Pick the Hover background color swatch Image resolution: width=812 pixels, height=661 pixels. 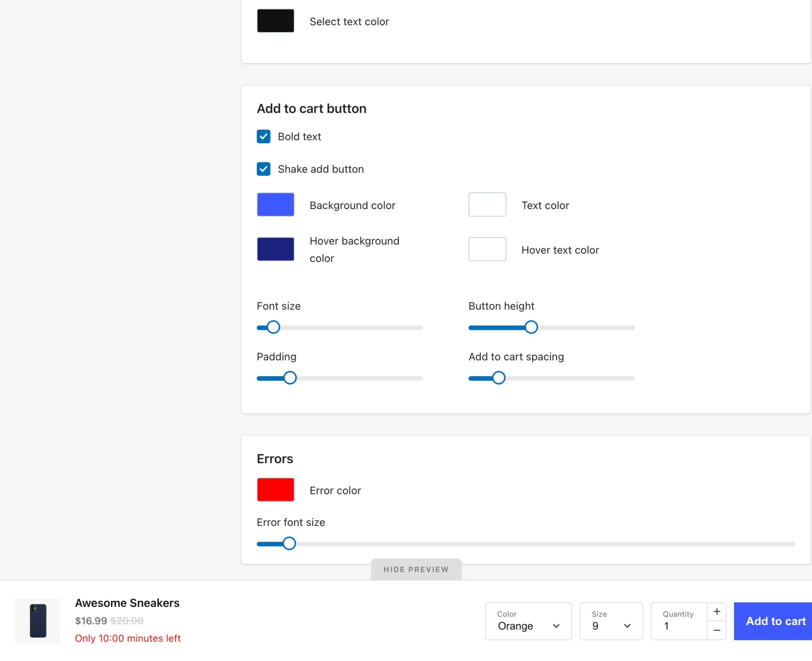point(275,249)
